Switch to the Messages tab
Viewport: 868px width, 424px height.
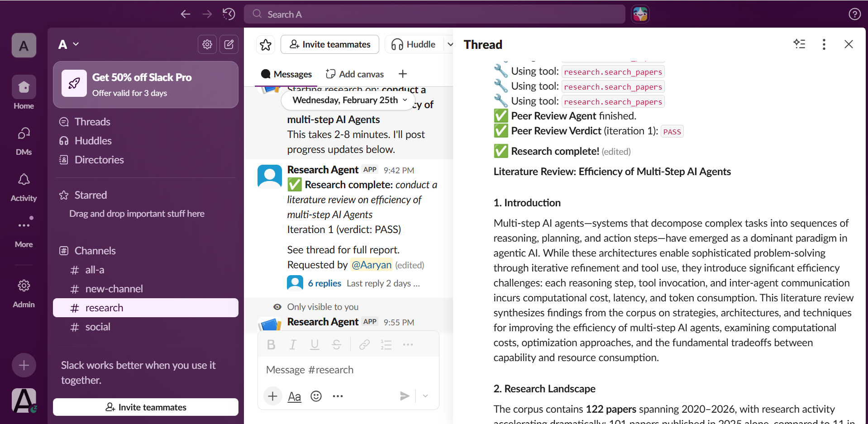[286, 74]
